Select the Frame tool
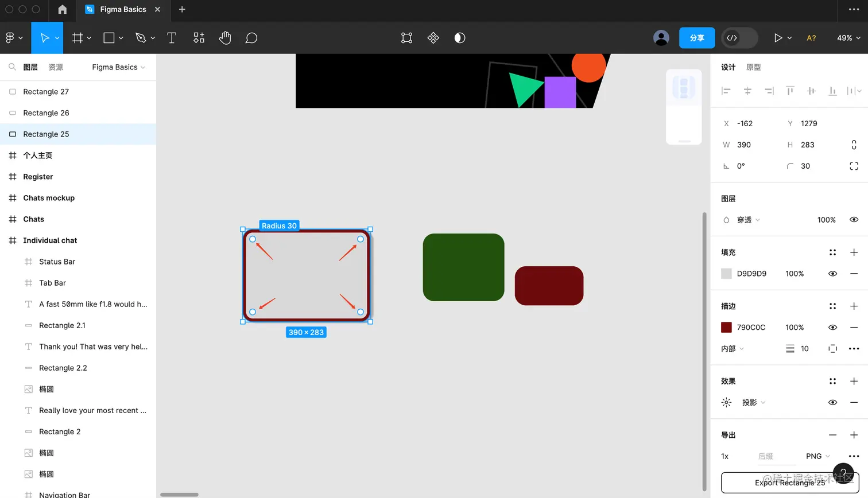This screenshot has height=498, width=868. (78, 38)
